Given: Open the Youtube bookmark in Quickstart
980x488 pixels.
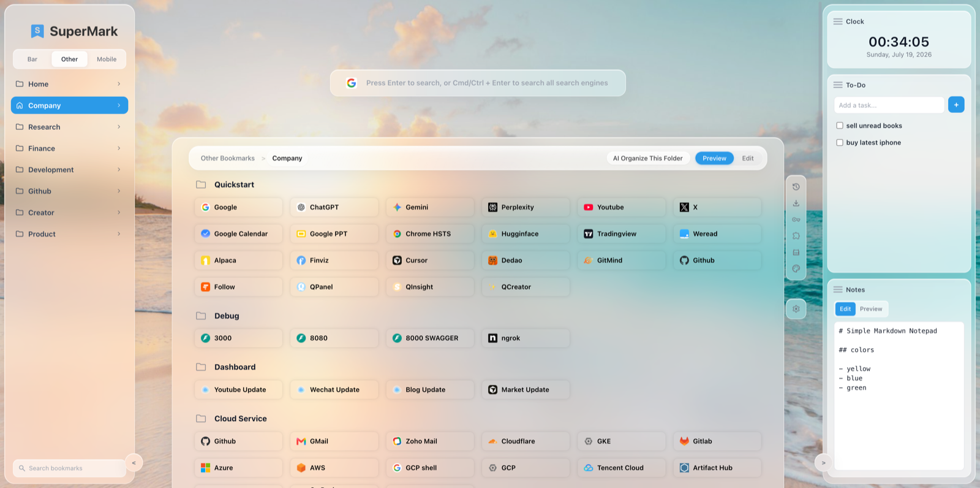Looking at the screenshot, I should [622, 207].
